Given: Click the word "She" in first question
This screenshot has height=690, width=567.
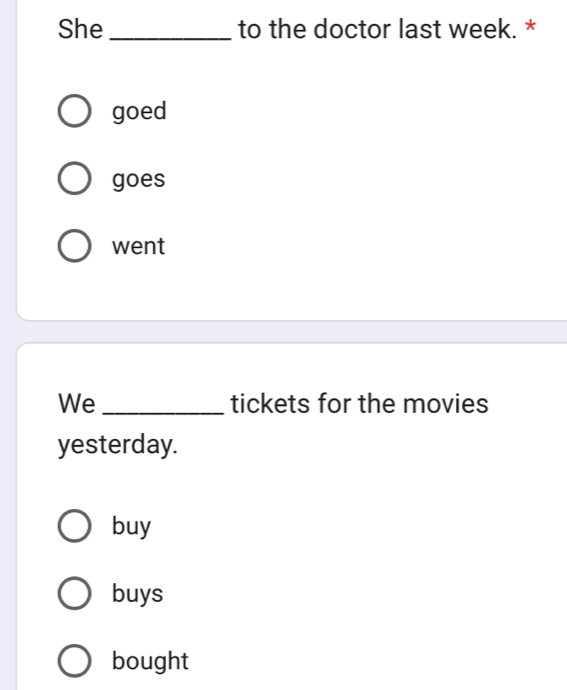Looking at the screenshot, I should tap(80, 29).
